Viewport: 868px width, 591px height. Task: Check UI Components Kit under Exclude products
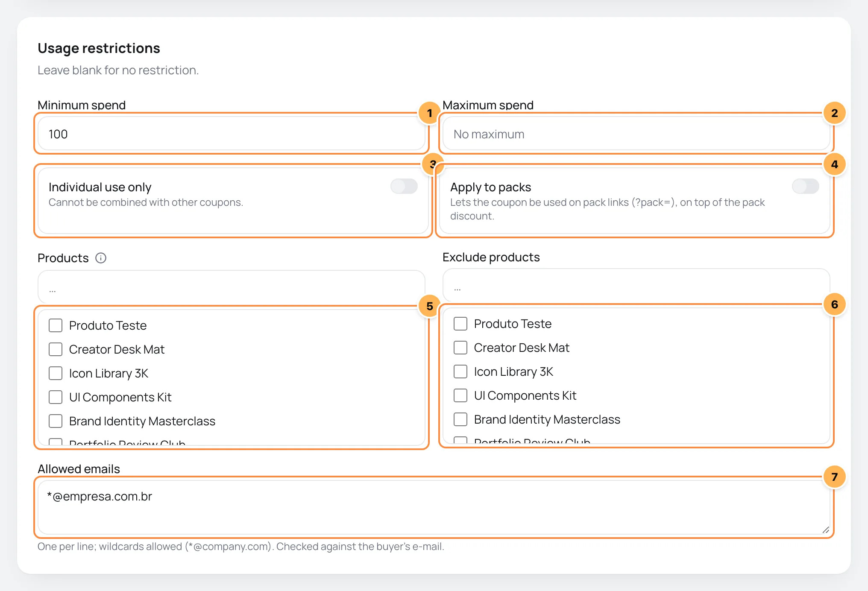(460, 395)
